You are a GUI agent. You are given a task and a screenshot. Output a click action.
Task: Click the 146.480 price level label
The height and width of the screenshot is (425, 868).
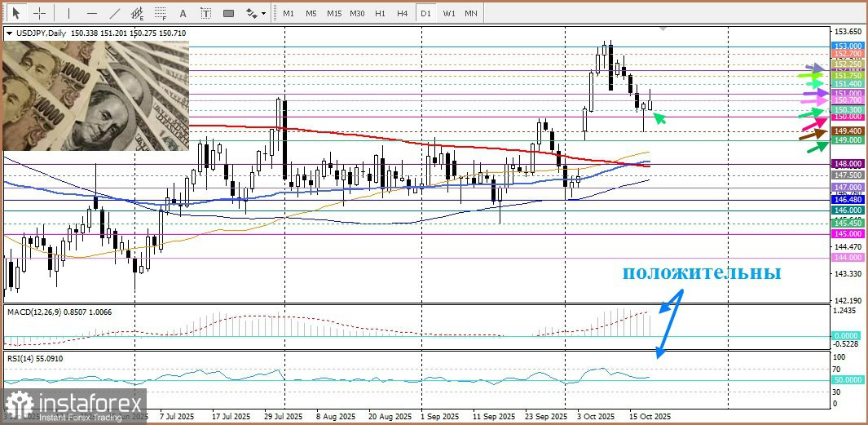(848, 199)
